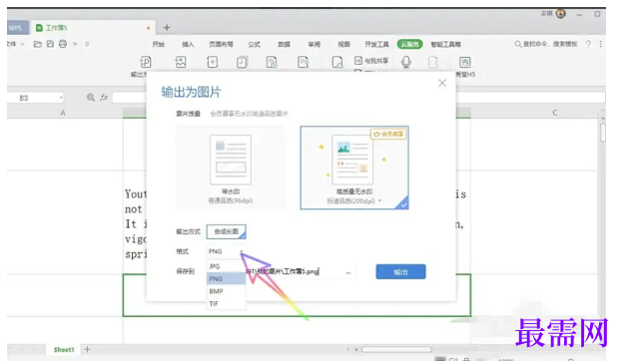
Task: Open the 格式 PNG format dropdown
Action: click(226, 251)
